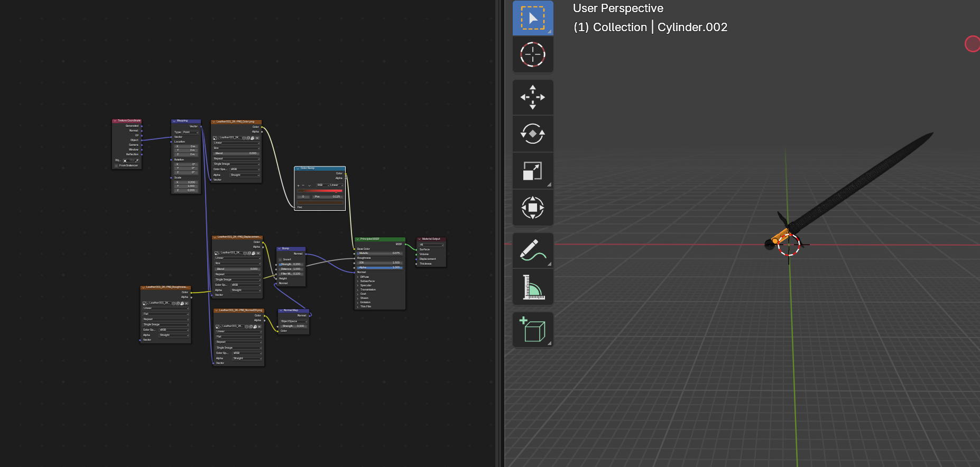Screen dimensions: 980x467
Task: Choose the Transform tool
Action: click(533, 208)
